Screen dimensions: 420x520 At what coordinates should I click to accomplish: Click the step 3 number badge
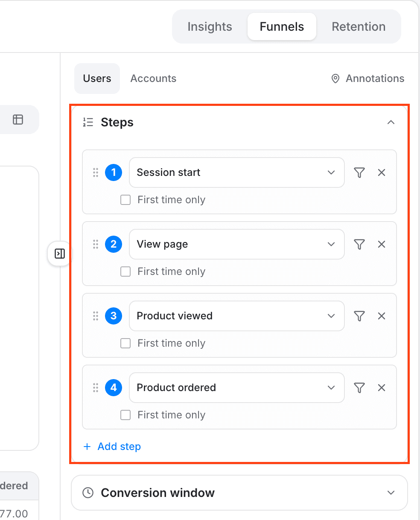(114, 316)
